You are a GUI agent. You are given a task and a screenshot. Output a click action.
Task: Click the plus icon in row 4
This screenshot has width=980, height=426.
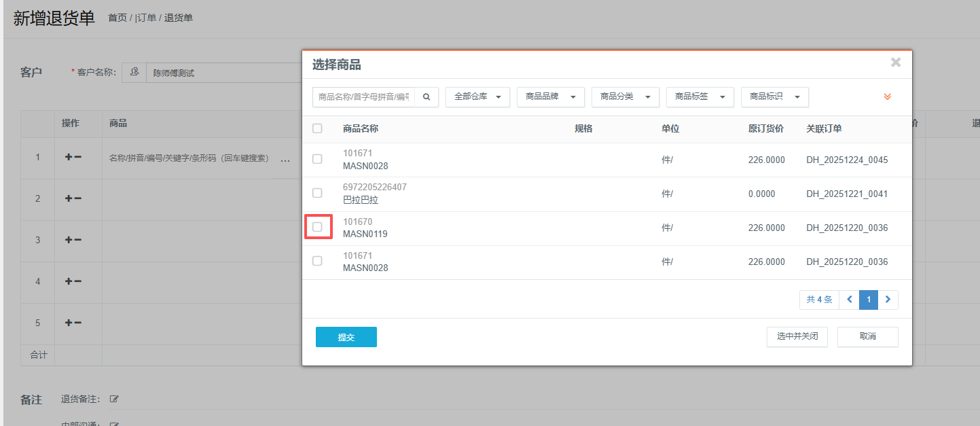pos(69,281)
